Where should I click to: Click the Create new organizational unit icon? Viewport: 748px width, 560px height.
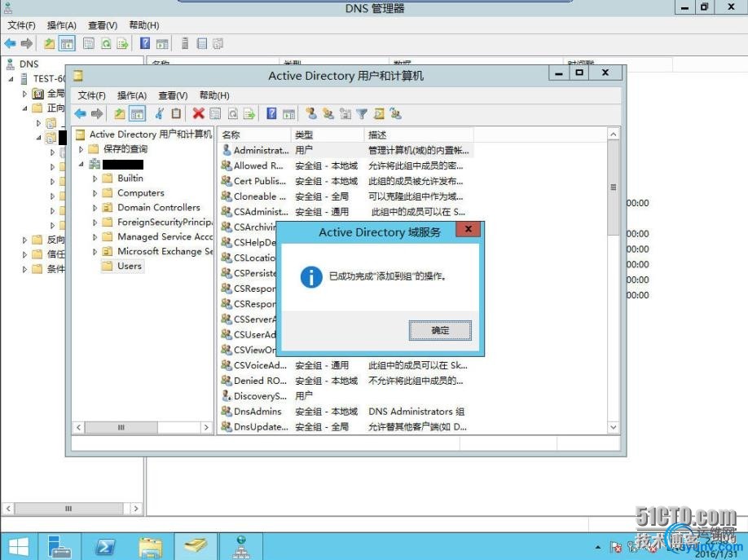pos(345,113)
